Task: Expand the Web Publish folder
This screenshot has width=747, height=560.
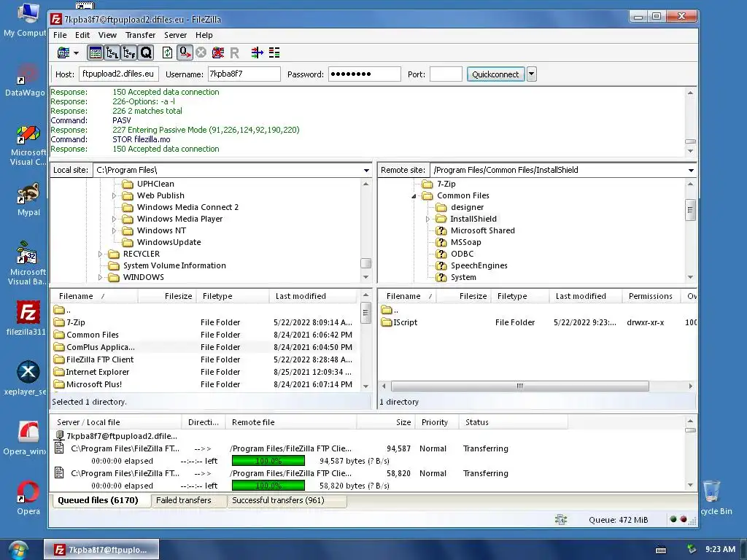Action: [x=114, y=195]
